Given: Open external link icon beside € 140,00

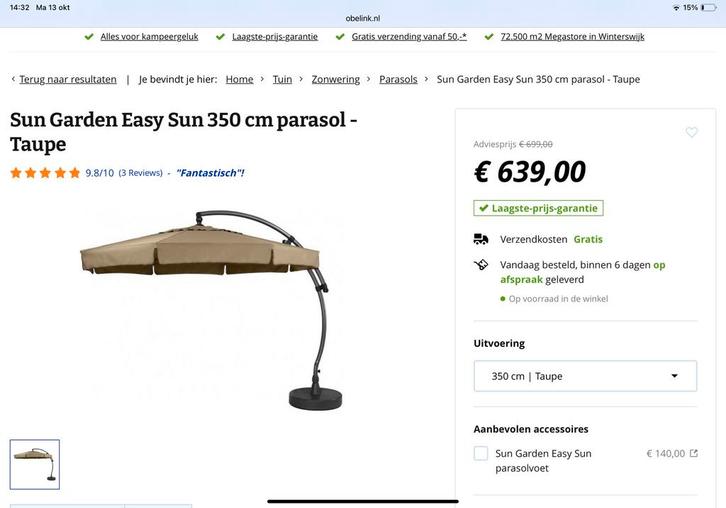Looking at the screenshot, I should pos(694,454).
